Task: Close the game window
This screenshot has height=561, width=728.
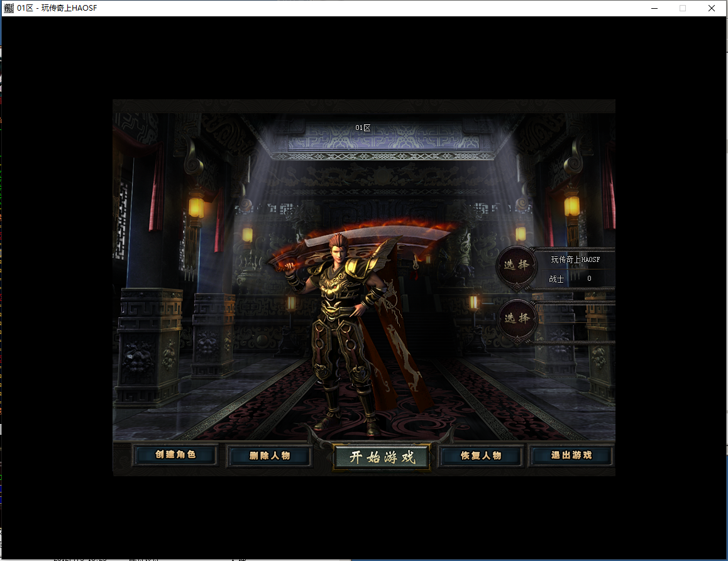Action: point(712,8)
